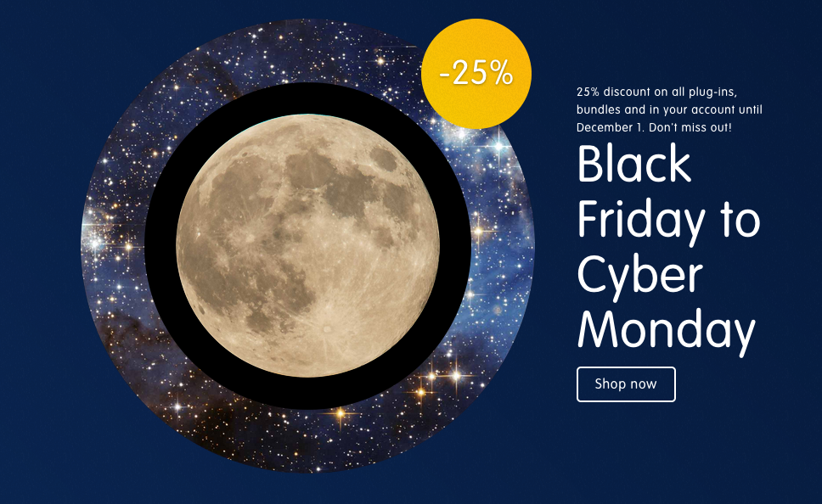This screenshot has width=822, height=504.
Task: Click the full moon image
Action: coord(307,246)
